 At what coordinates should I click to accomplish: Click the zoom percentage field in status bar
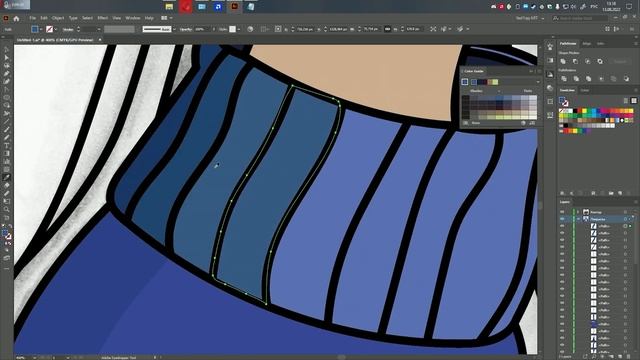pos(25,358)
